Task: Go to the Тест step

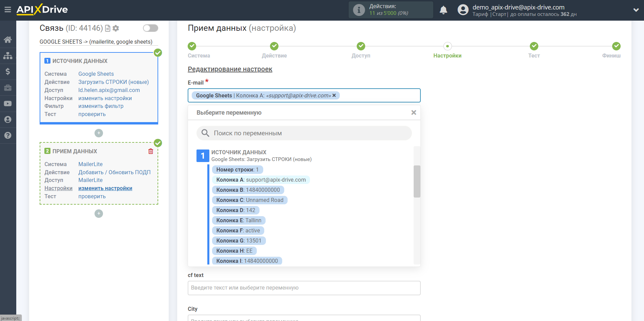Action: click(x=534, y=50)
